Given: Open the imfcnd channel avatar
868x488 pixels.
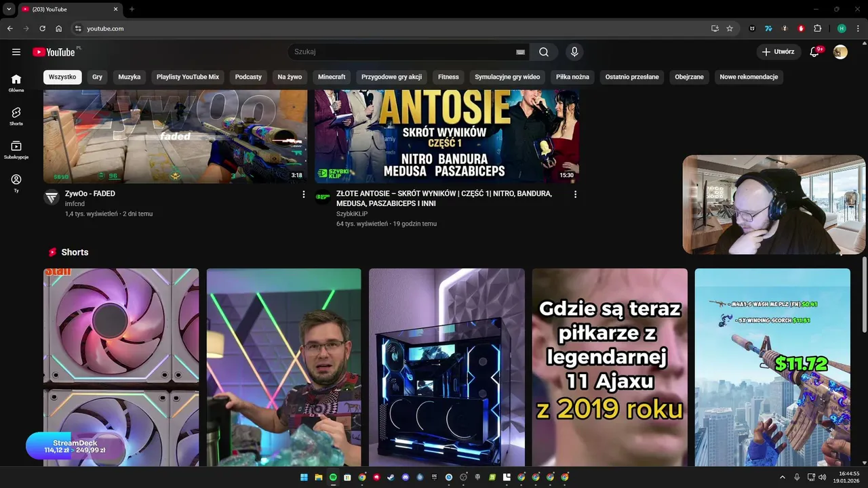Looking at the screenshot, I should 52,197.
